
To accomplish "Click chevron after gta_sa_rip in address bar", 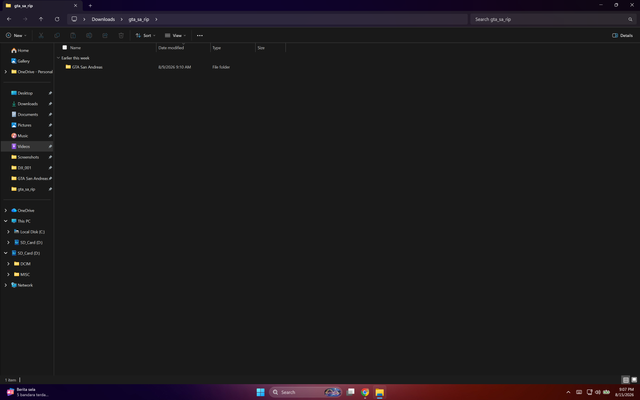I will 156,19.
